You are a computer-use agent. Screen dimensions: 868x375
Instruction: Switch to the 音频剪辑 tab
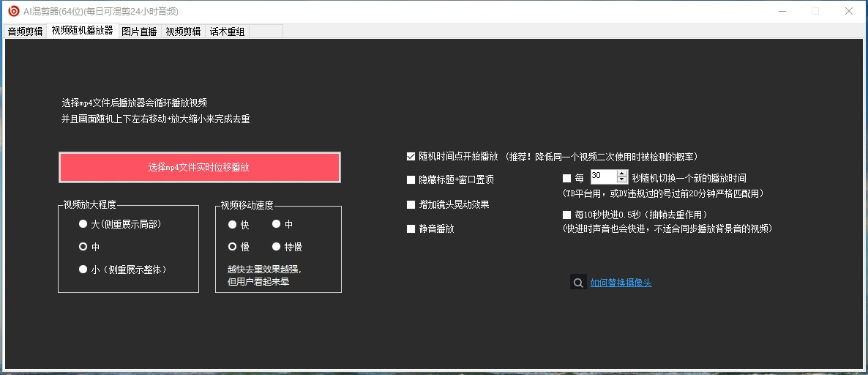25,31
